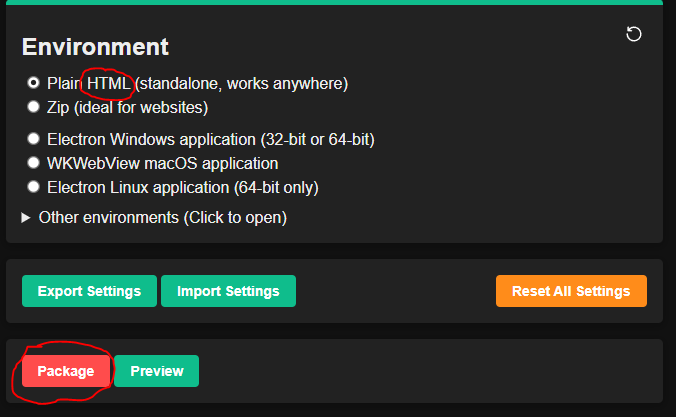The image size is (676, 417).
Task: Click the 'Electron Linux application (64-bit only)' label
Action: coord(183,188)
